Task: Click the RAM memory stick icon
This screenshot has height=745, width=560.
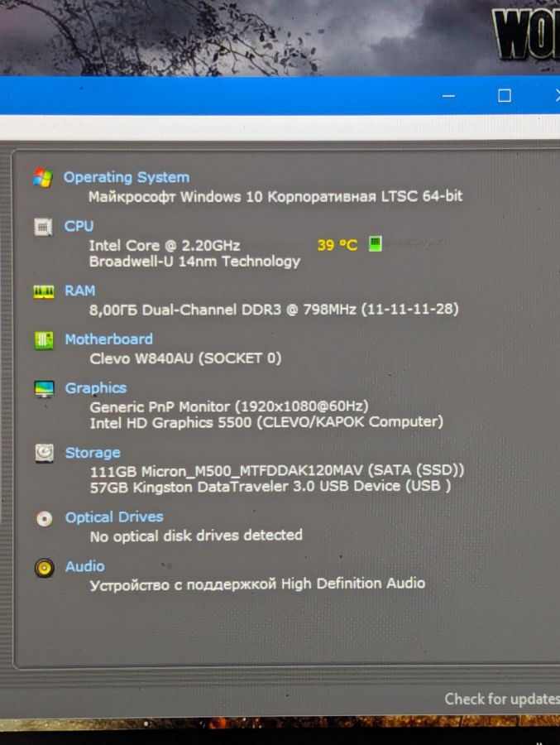Action: tap(43, 291)
